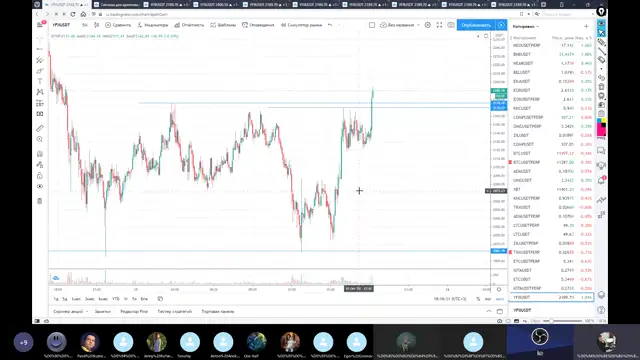Select the pitchfork/Gann drawing tool
Screen dimensions: 640x360
pos(40,60)
